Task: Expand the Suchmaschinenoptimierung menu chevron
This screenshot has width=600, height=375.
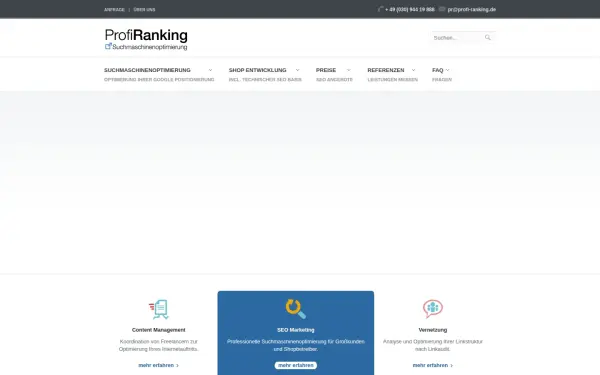Action: point(210,70)
